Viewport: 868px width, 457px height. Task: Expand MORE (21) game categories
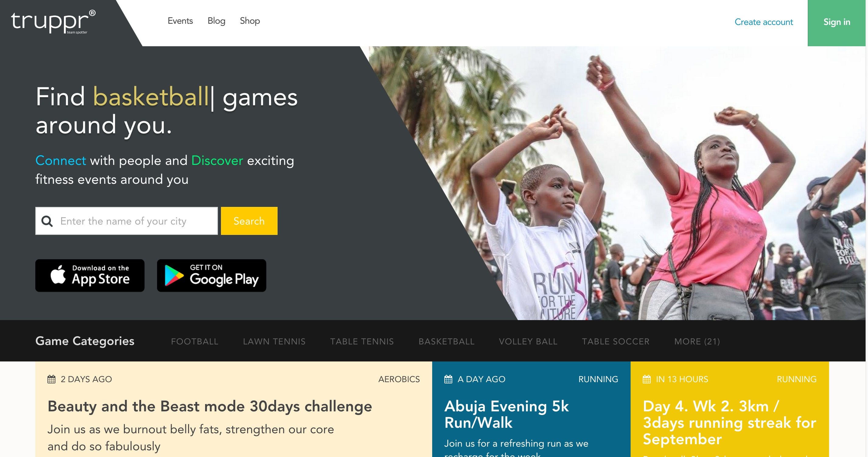pos(697,341)
